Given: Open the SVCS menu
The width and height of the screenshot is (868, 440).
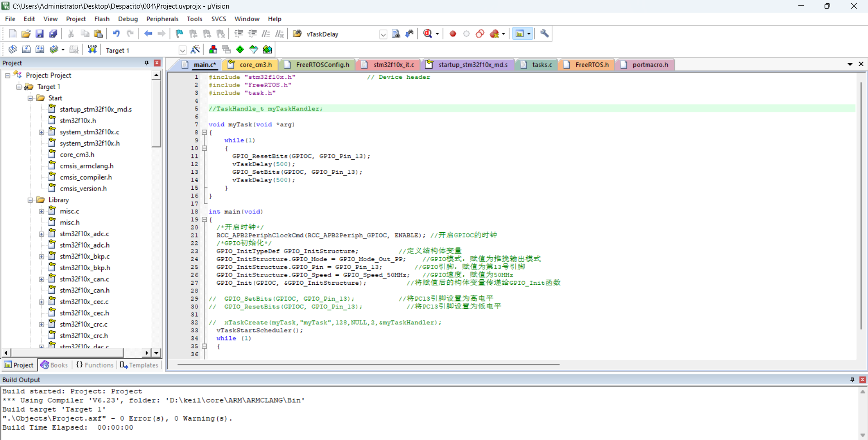Looking at the screenshot, I should [x=218, y=19].
